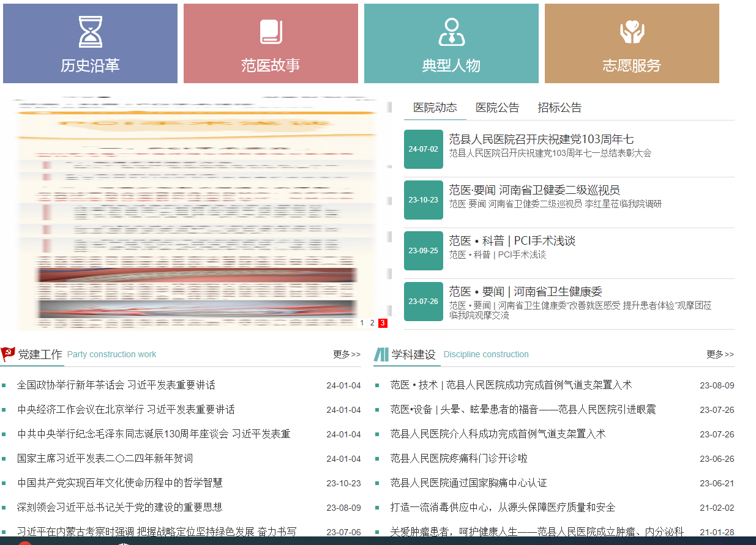Viewport: 756px width, 545px height.
Task: Open the 志愿服务 heart-in-hands tile
Action: click(632, 43)
